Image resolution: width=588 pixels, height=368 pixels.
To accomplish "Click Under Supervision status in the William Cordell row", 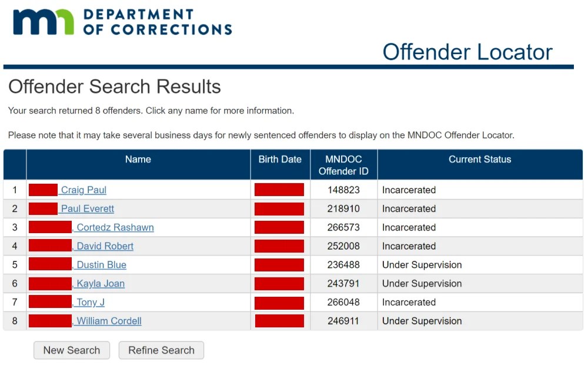I will tap(422, 321).
